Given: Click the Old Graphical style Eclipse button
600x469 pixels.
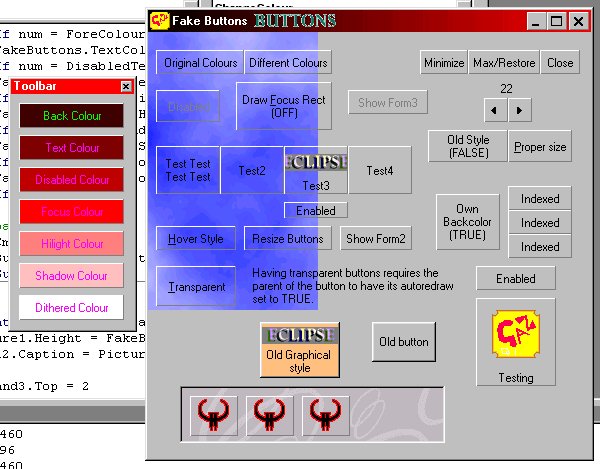Looking at the screenshot, I should click(300, 349).
